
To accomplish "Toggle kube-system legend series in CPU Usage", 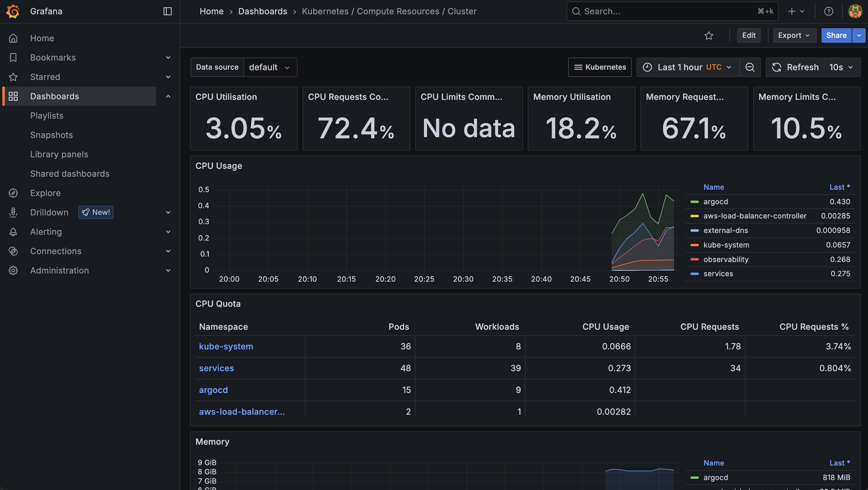I will tap(726, 245).
